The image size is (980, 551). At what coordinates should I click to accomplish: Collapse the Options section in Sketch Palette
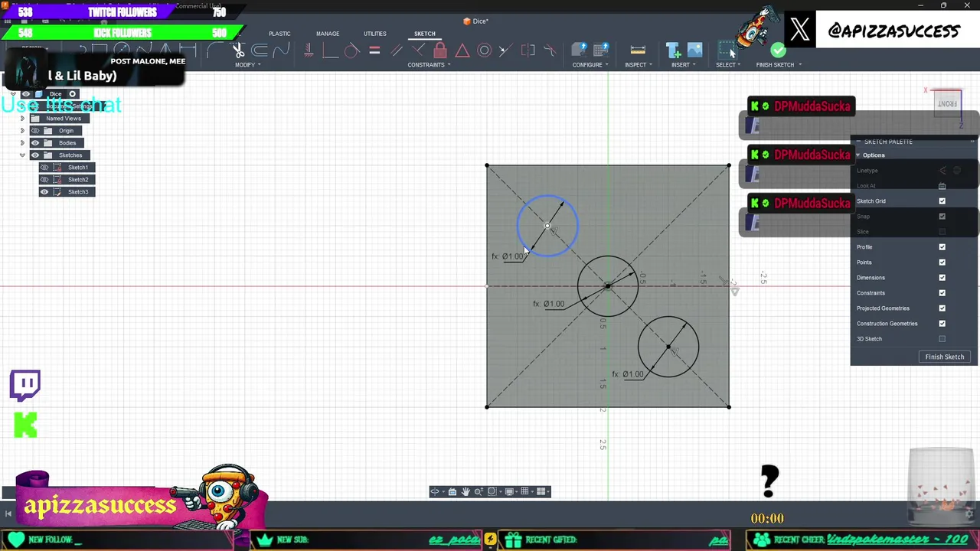pyautogui.click(x=857, y=155)
